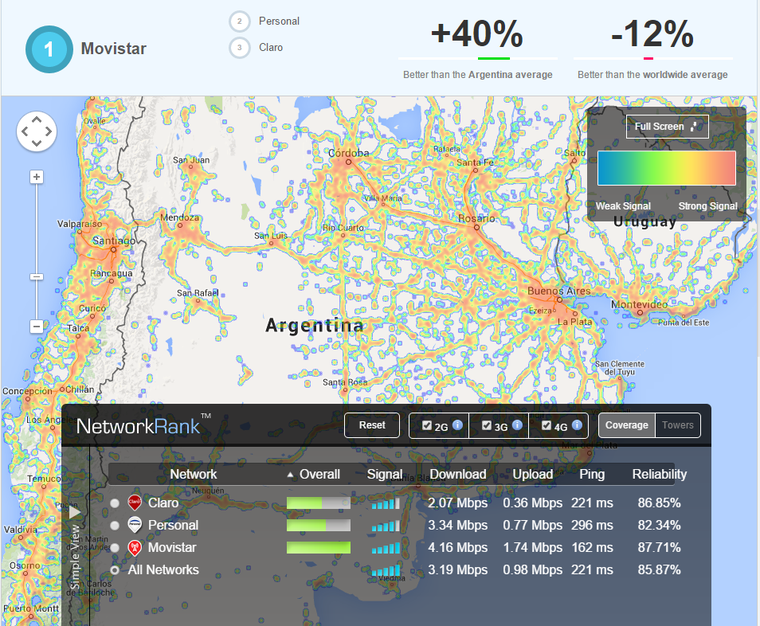Click the NetworkRank logo
760x626 pixels.
click(x=143, y=425)
